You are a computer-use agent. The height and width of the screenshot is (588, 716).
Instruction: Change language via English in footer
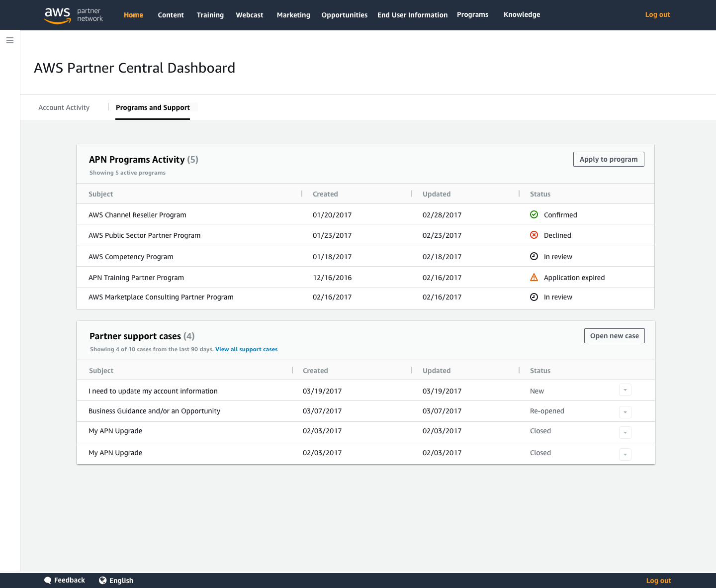coord(121,581)
